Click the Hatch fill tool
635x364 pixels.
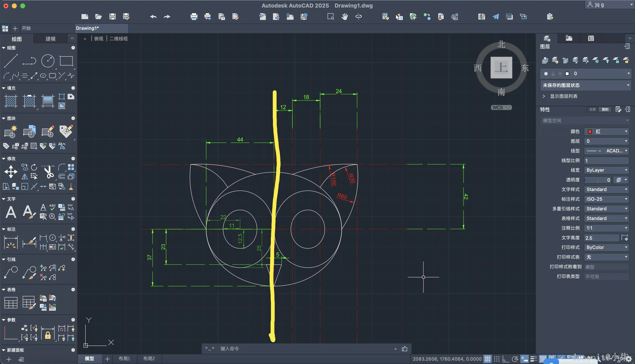11,101
